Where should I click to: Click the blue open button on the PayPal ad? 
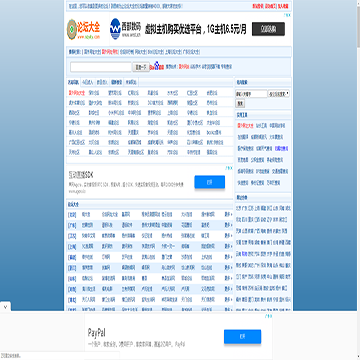(x=242, y=337)
